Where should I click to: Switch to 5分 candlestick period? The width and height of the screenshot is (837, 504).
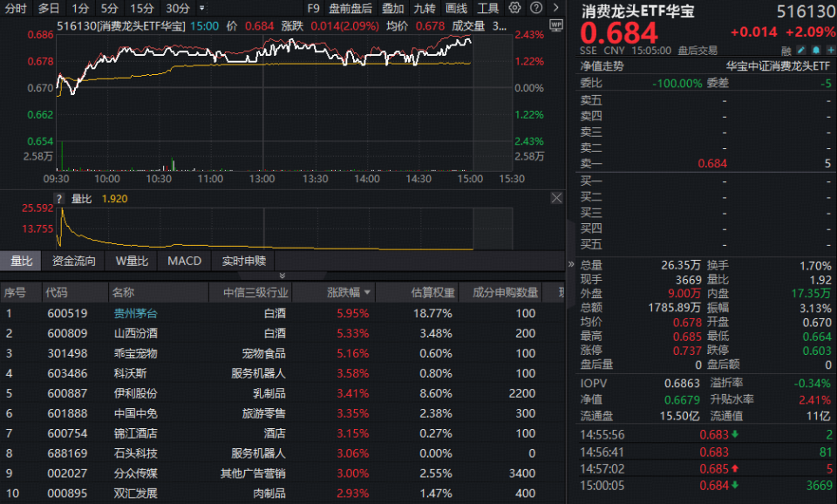point(110,8)
